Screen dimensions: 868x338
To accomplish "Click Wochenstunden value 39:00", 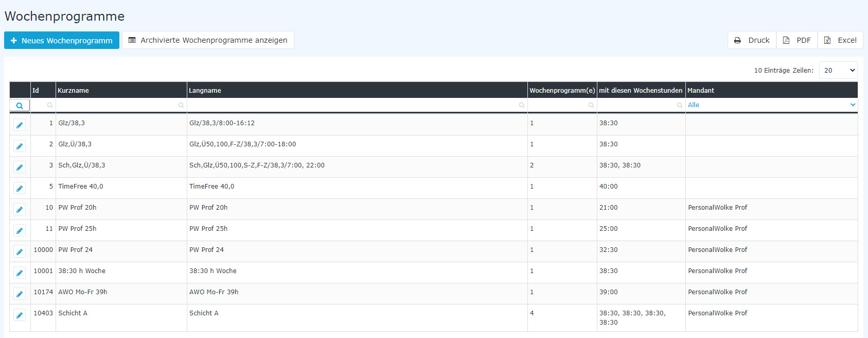I will (x=609, y=292).
